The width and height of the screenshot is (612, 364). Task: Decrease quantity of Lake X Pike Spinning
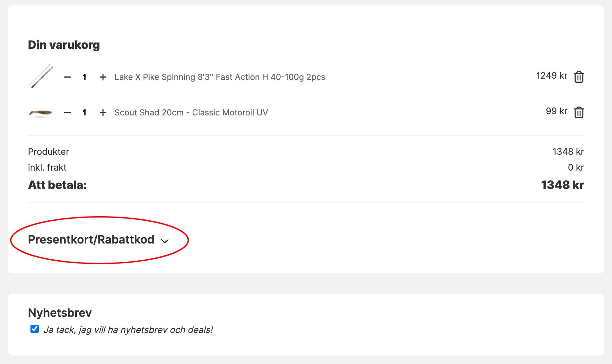(x=67, y=77)
